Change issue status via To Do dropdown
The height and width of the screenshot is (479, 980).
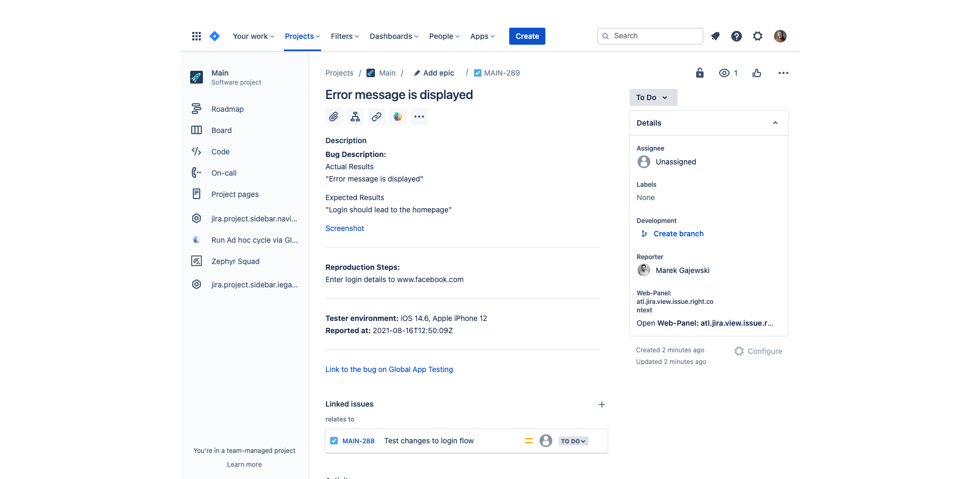653,97
